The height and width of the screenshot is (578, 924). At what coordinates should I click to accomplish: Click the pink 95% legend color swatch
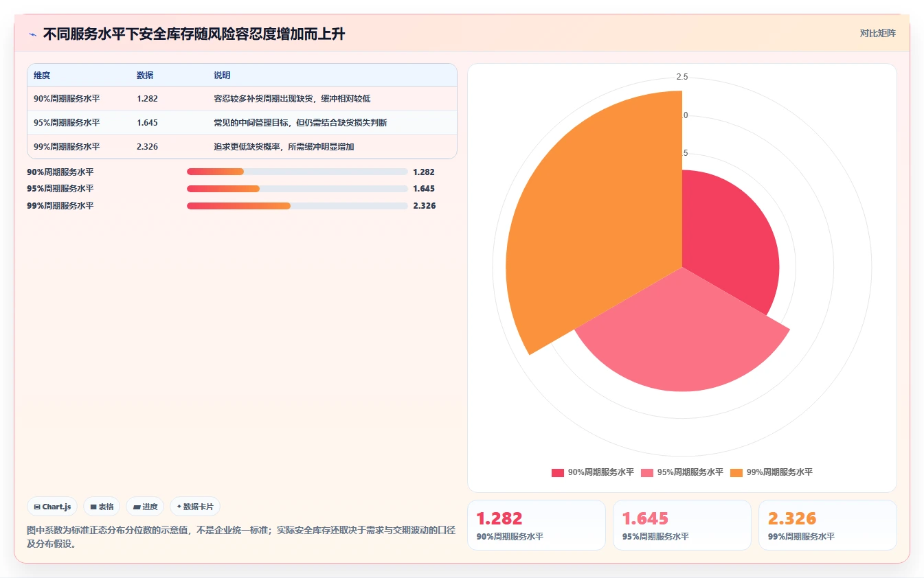[x=647, y=472]
